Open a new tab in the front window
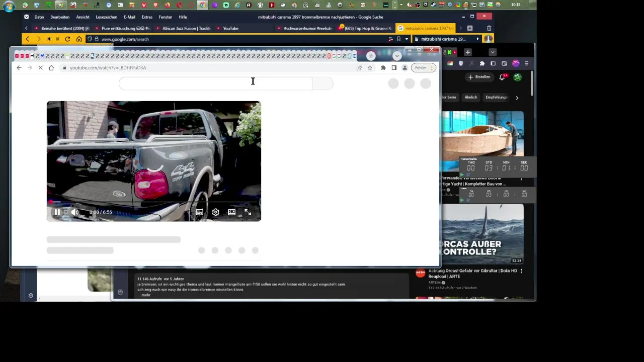The height and width of the screenshot is (362, 644). click(371, 56)
